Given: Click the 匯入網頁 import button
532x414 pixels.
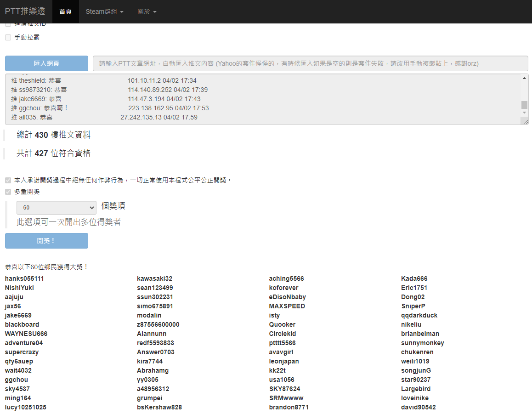Looking at the screenshot, I should pyautogui.click(x=46, y=63).
